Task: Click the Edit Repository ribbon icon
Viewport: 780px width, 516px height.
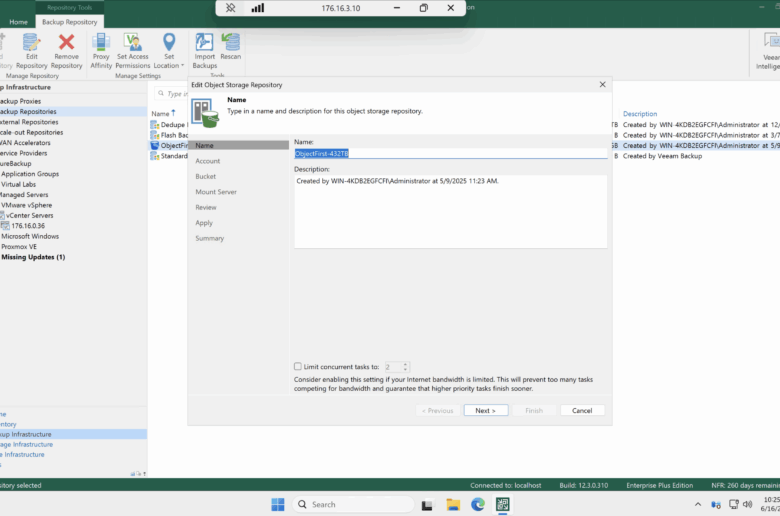Action: pyautogui.click(x=31, y=43)
